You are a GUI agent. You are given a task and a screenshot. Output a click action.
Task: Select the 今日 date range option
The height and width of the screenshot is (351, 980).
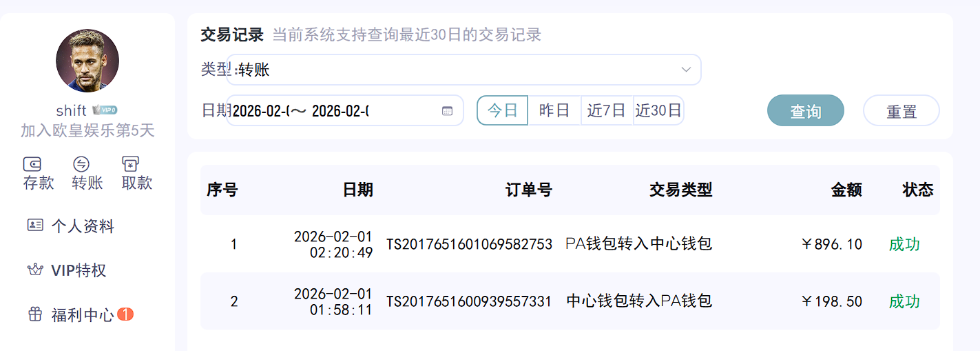pyautogui.click(x=502, y=110)
